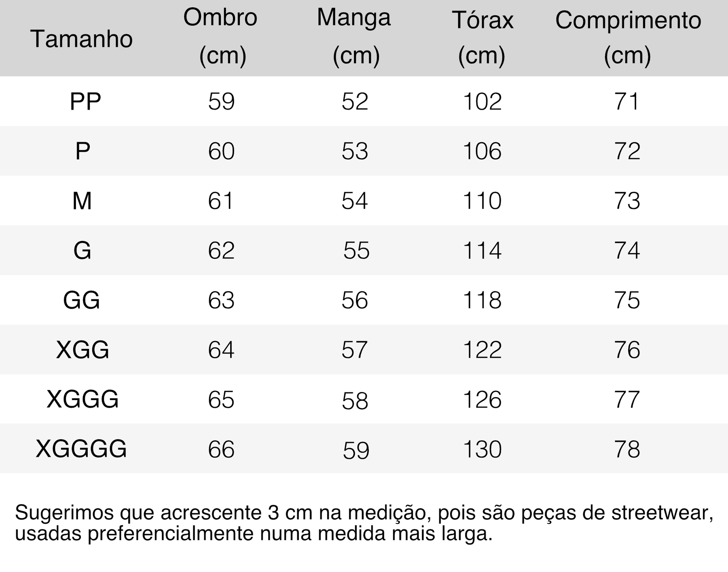Select the GG size row label

pos(82,300)
